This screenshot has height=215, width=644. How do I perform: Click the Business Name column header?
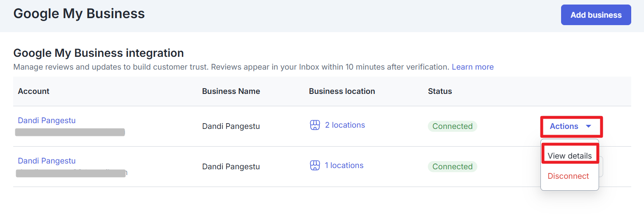coord(231,91)
